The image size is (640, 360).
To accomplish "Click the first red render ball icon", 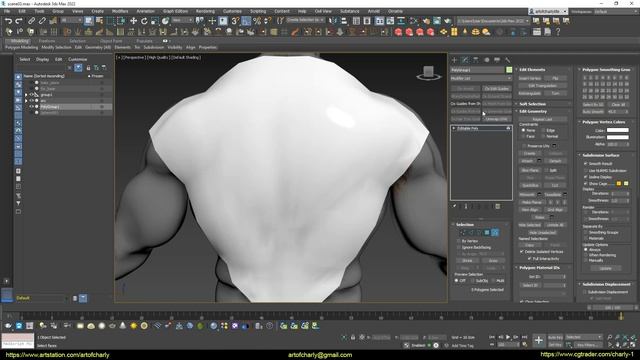I will 398,32.
